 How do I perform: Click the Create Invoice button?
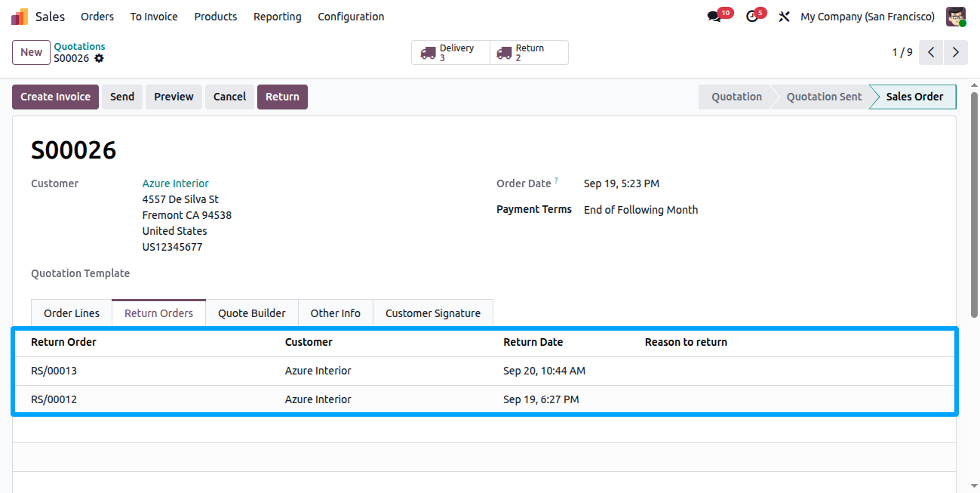55,97
